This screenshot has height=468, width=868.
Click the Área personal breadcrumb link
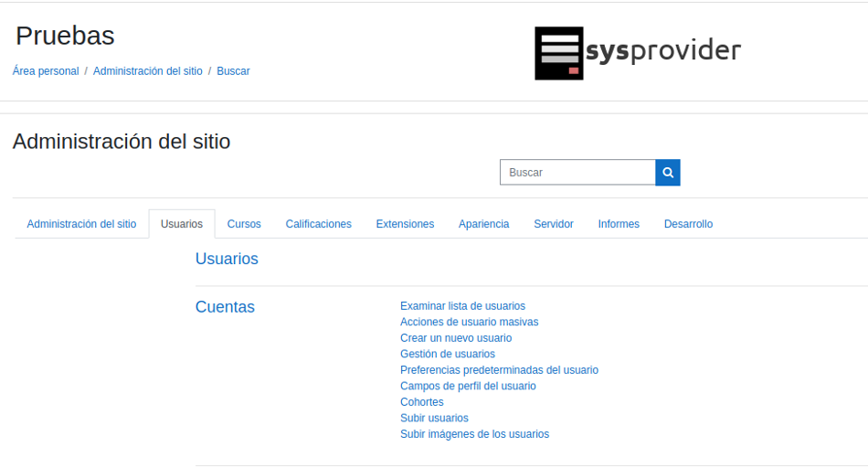tap(46, 71)
